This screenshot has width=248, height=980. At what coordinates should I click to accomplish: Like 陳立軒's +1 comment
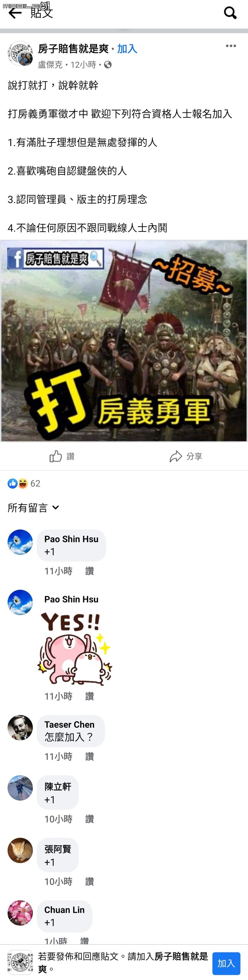pos(90,819)
